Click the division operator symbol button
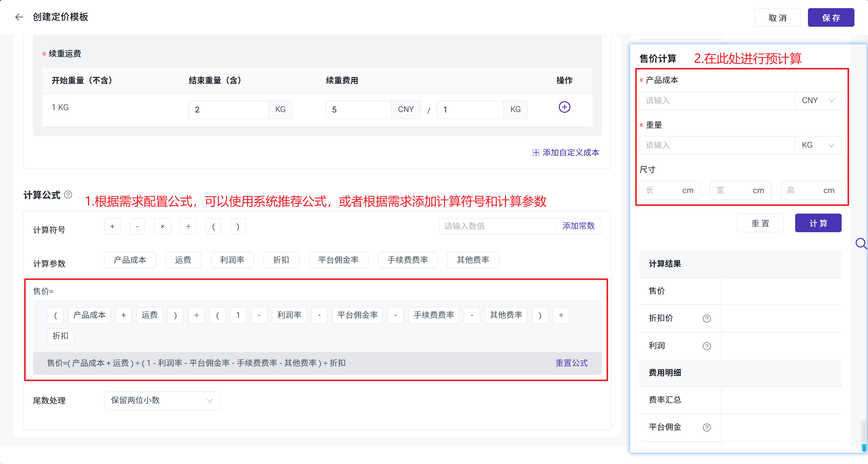The width and height of the screenshot is (868, 464). [188, 226]
